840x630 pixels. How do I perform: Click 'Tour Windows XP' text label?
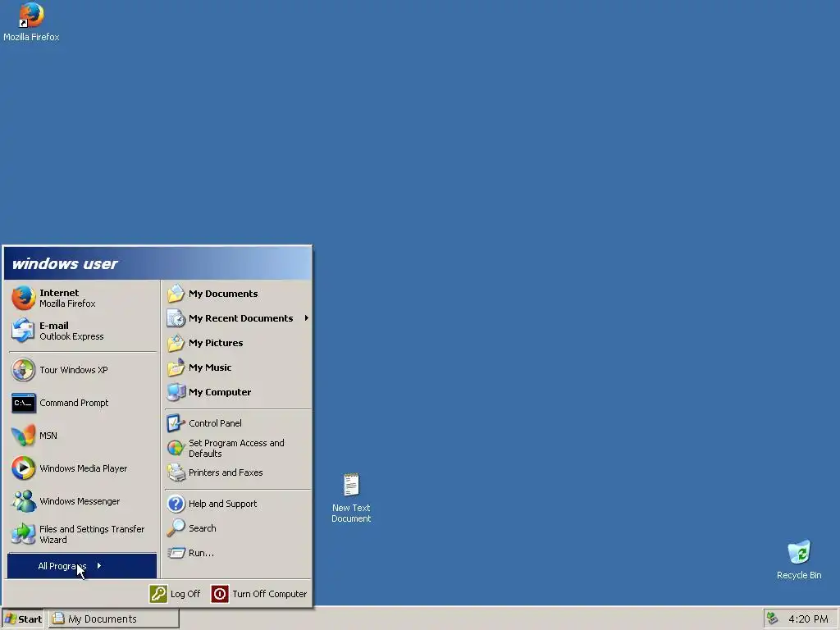coord(73,370)
